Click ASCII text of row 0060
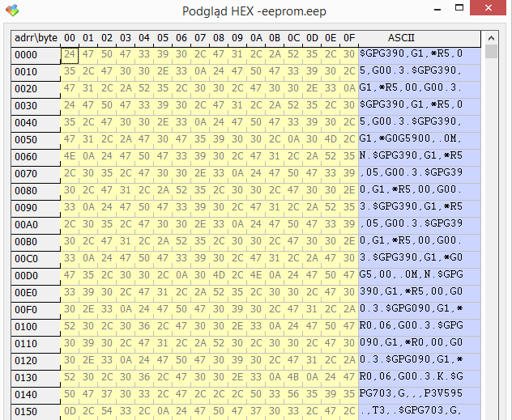The image size is (512, 420). 412,155
